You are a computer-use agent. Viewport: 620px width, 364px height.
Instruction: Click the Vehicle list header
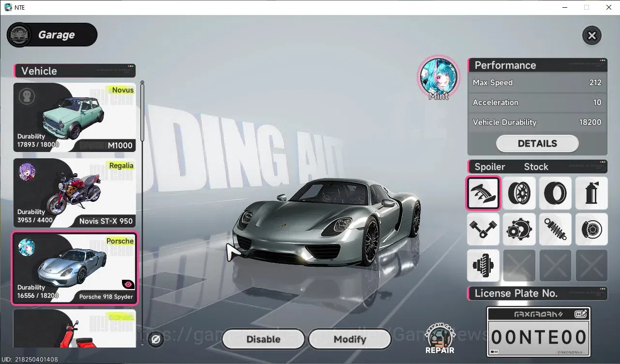click(75, 71)
